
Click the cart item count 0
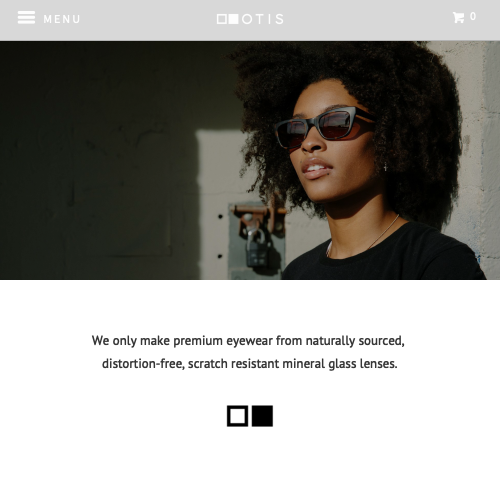pyautogui.click(x=473, y=16)
